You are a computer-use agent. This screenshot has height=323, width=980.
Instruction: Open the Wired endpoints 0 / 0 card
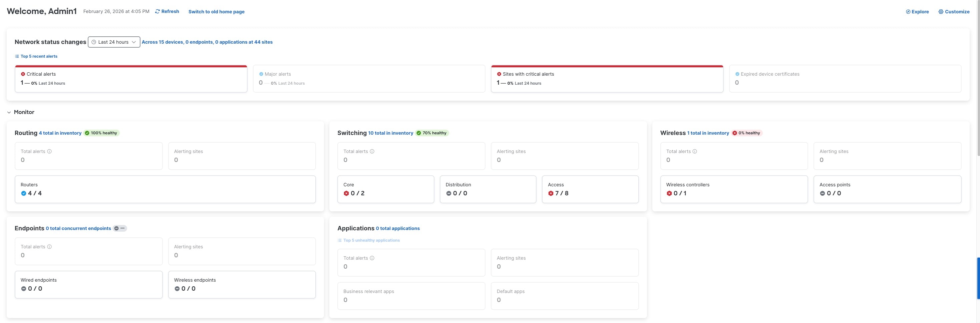89,285
